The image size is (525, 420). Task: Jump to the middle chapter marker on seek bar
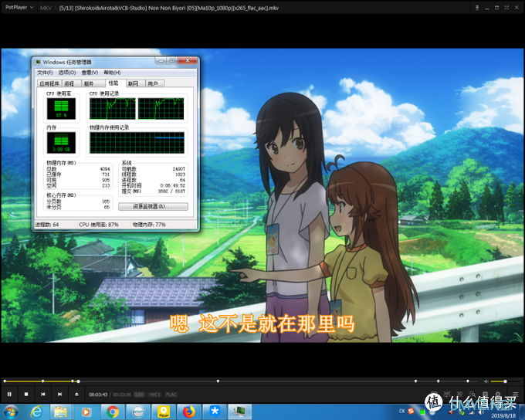(218, 381)
